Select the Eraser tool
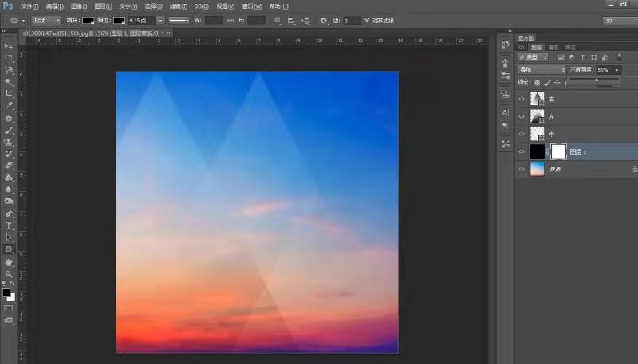 pyautogui.click(x=9, y=166)
